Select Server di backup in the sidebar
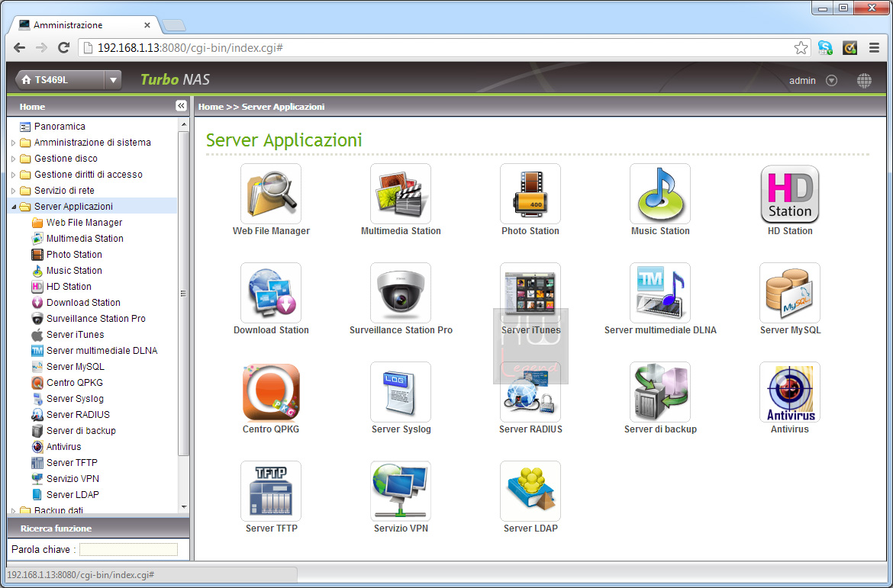This screenshot has width=893, height=588. click(x=81, y=430)
